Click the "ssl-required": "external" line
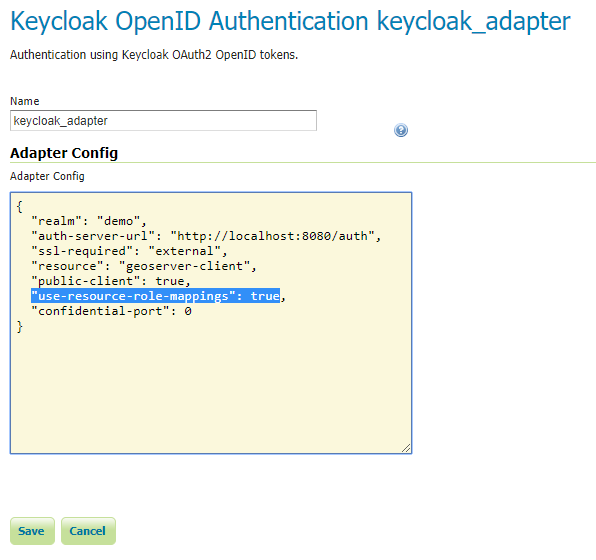Viewport: 596px width, 560px height. [x=129, y=251]
